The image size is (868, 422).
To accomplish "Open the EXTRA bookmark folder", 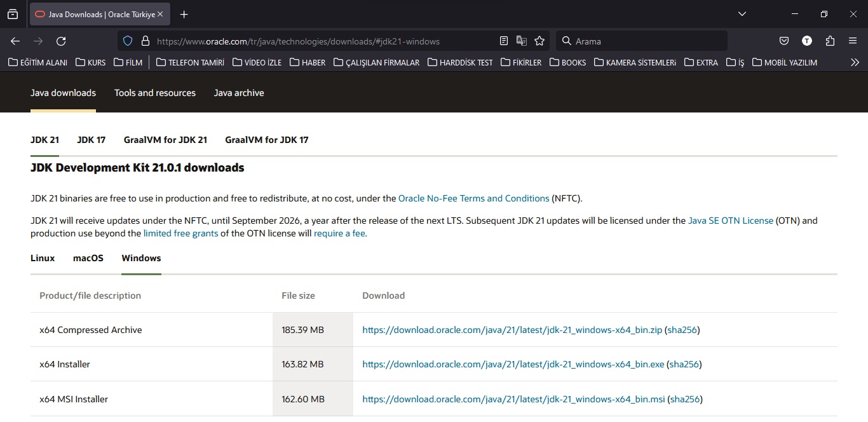I will [700, 62].
